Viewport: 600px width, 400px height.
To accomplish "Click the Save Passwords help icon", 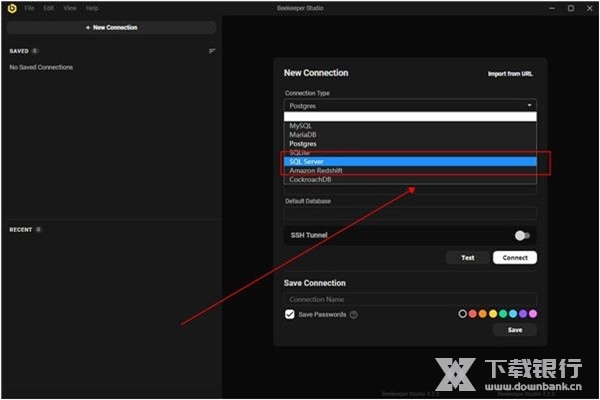I will pos(354,314).
